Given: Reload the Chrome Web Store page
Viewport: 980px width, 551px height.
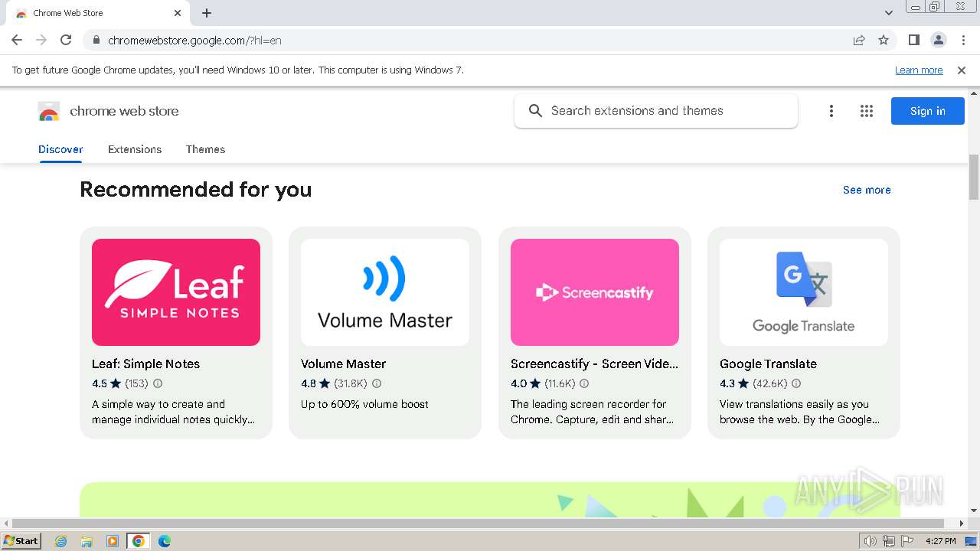Looking at the screenshot, I should click(x=66, y=40).
